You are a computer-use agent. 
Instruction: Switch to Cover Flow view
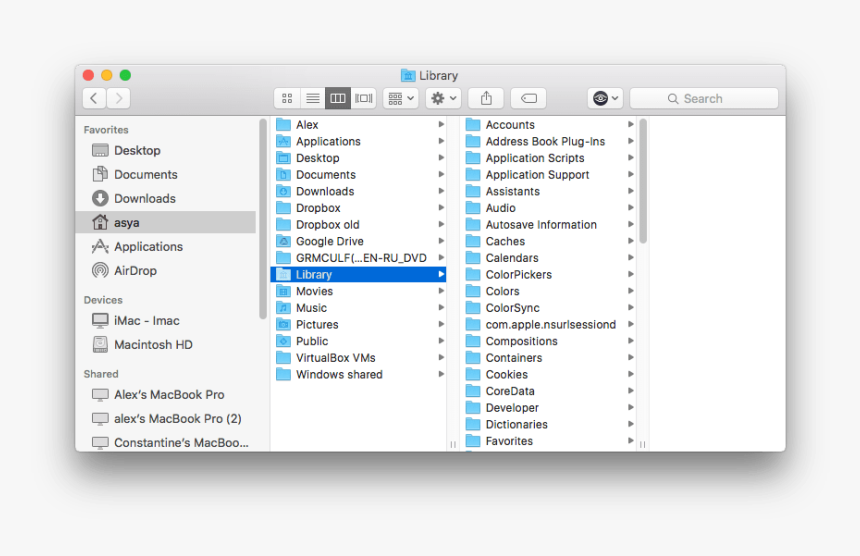(x=364, y=98)
